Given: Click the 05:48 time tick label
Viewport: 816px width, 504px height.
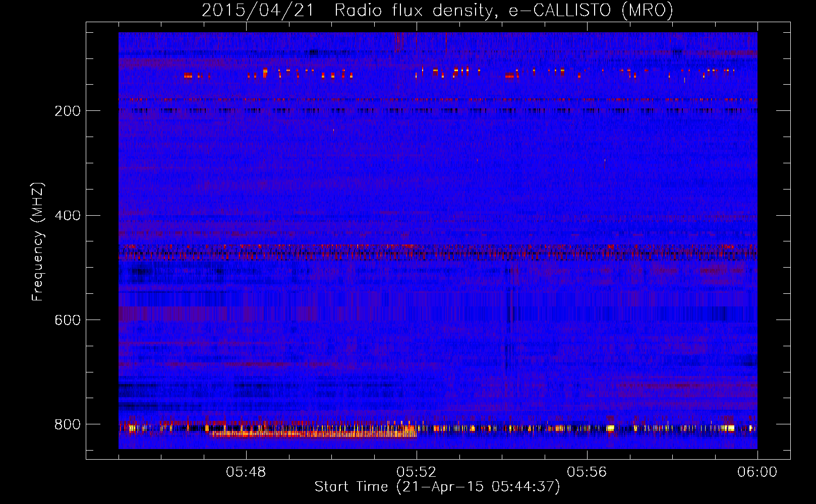Looking at the screenshot, I should [246, 472].
